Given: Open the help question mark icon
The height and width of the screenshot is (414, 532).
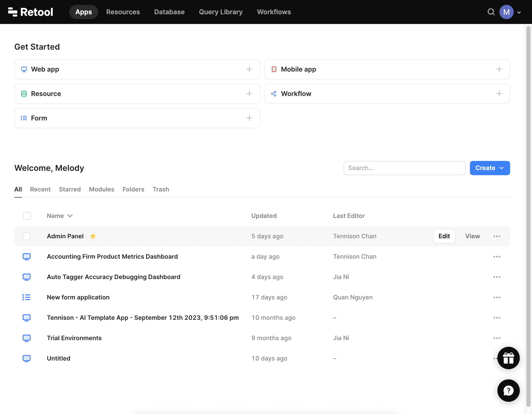Looking at the screenshot, I should click(508, 391).
